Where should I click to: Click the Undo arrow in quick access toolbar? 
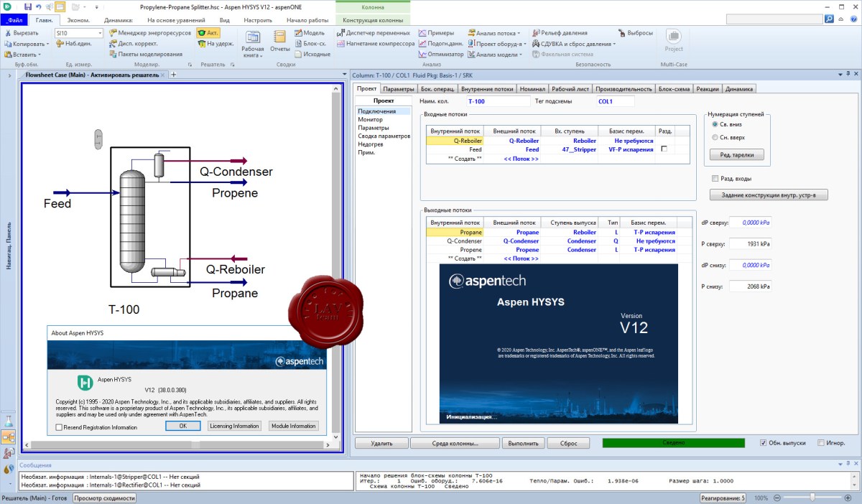coord(37,6)
